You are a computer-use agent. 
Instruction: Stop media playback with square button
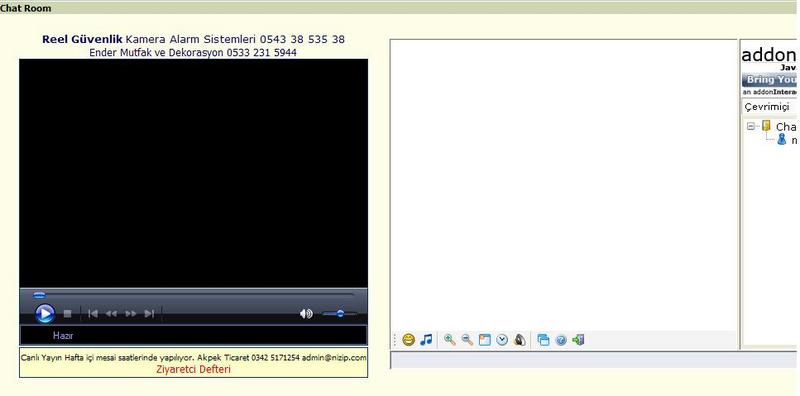click(x=67, y=313)
